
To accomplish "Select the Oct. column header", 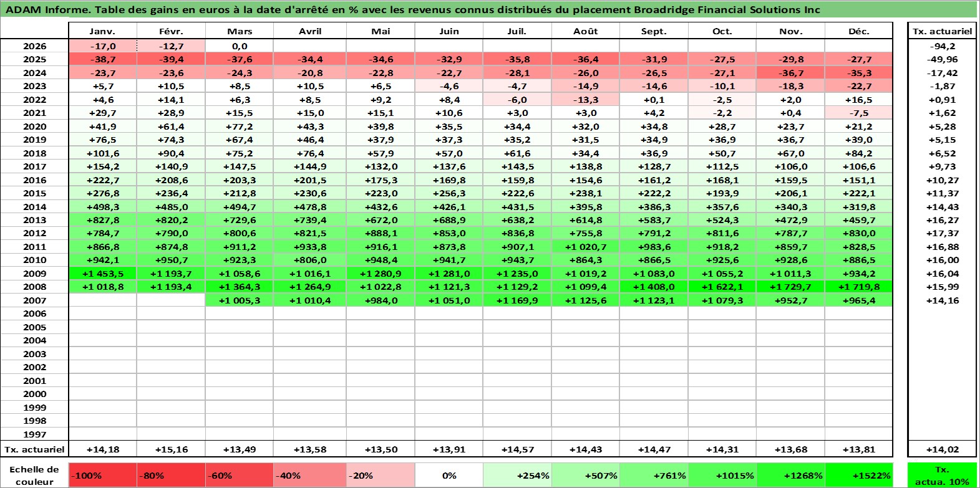I will coord(722,31).
